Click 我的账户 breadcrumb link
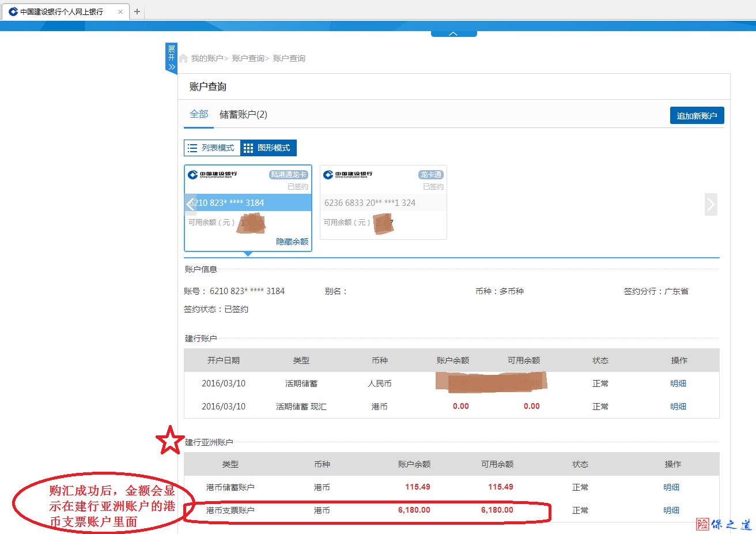 point(207,58)
